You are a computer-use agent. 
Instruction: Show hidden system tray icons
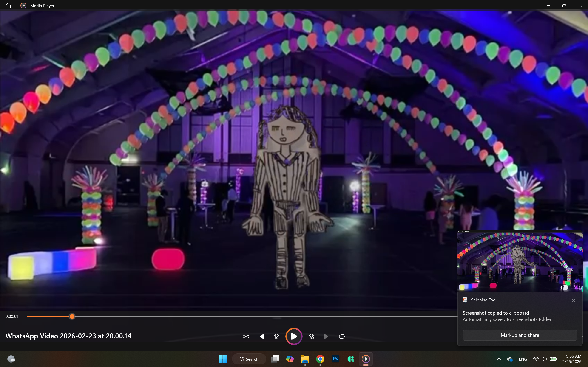499,359
